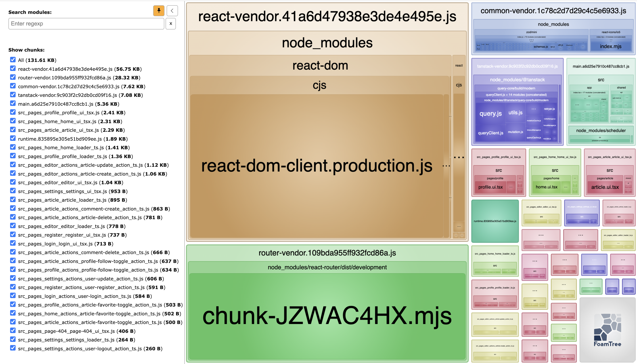Select the query.js block in tanstack-vendor
Image resolution: width=637 pixels, height=364 pixels.
point(490,113)
